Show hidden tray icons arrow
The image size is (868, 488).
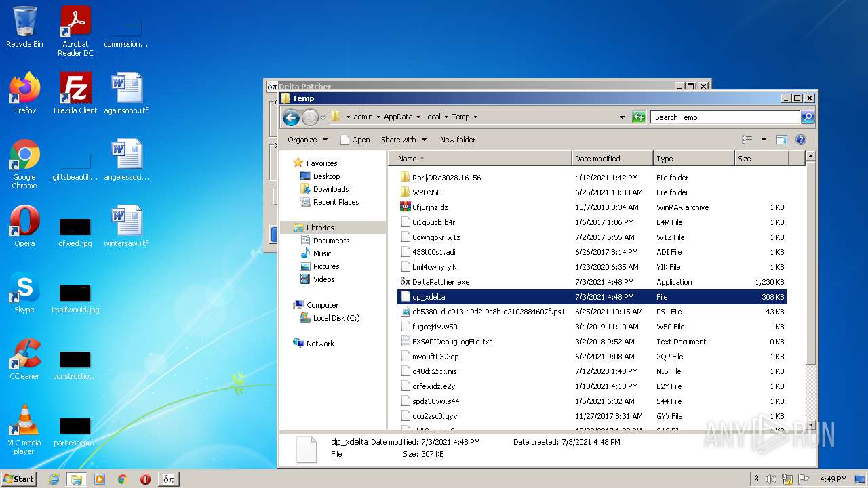click(x=757, y=479)
